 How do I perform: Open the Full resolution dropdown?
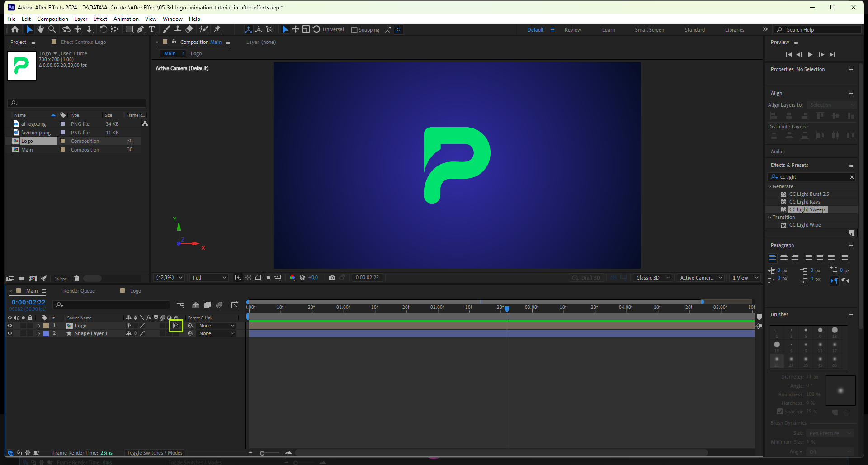click(x=209, y=278)
